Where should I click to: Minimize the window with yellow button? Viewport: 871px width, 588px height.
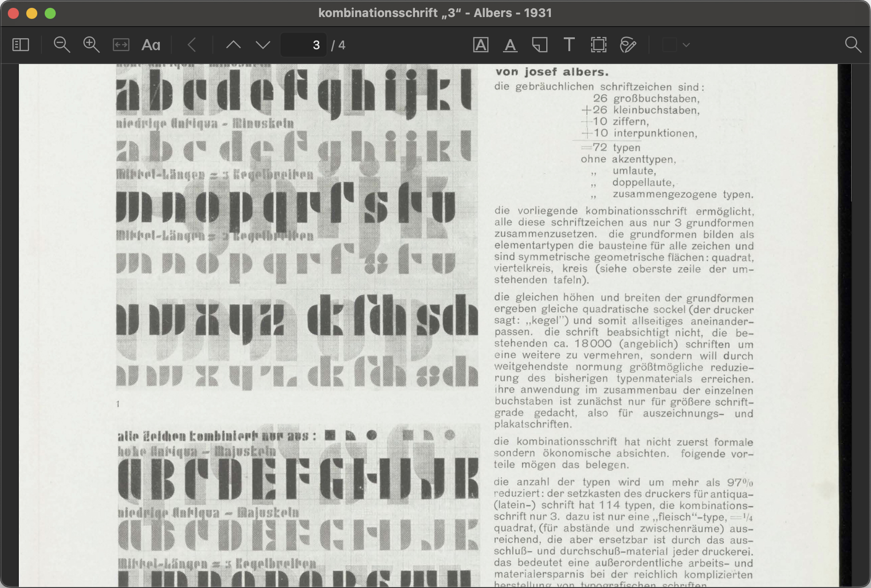(32, 13)
